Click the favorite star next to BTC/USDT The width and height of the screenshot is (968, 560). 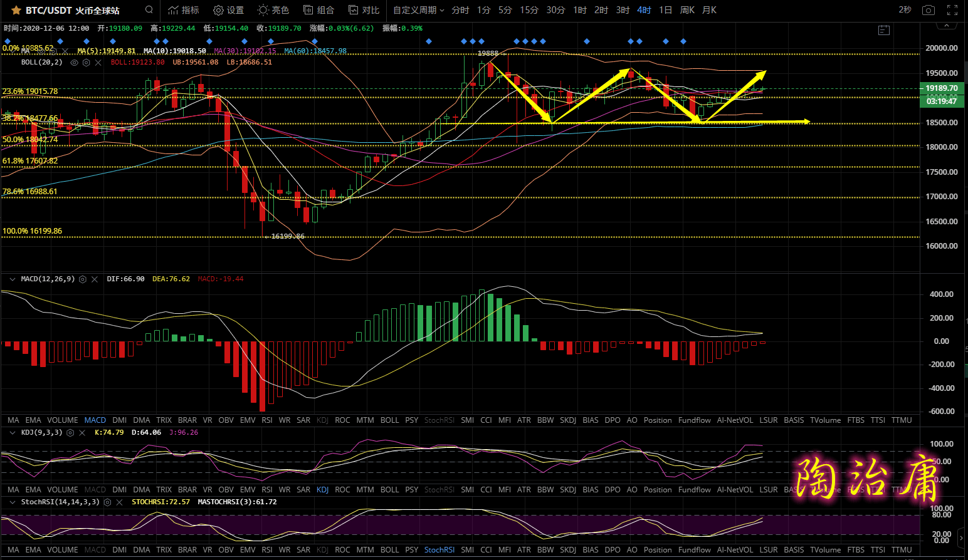coord(16,11)
